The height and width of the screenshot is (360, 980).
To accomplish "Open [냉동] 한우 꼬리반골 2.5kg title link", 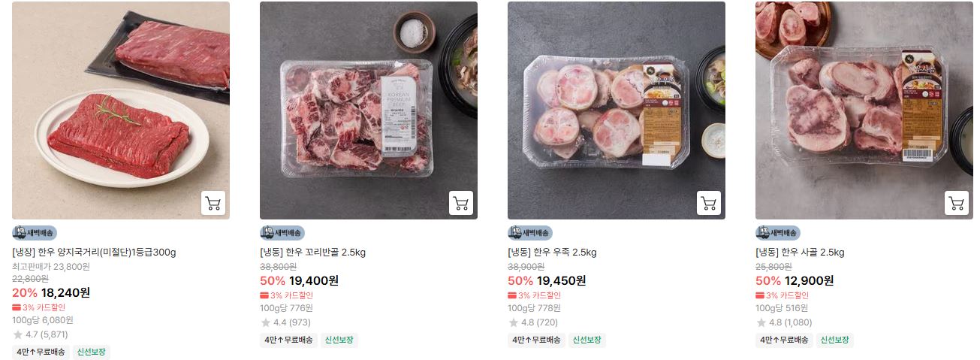I will (x=313, y=253).
